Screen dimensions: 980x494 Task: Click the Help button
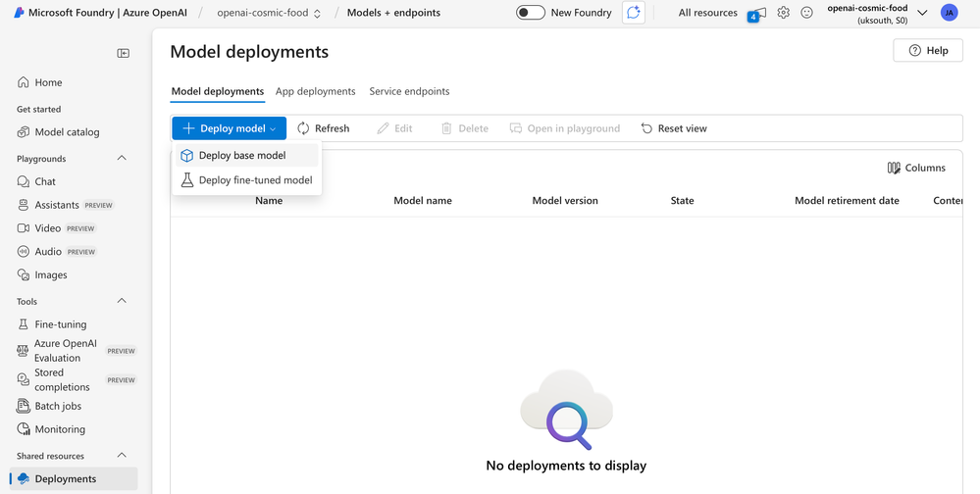click(928, 51)
